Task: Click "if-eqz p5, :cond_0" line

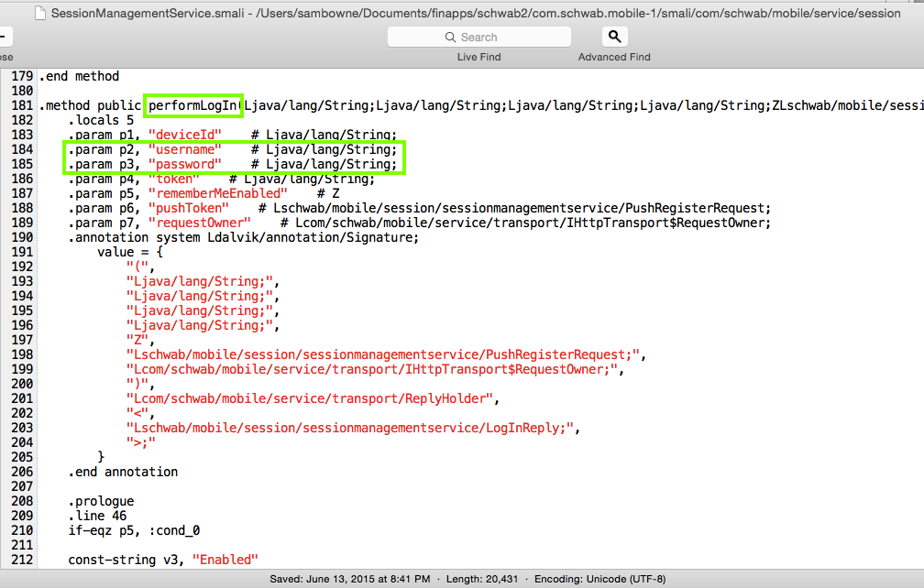Action: [x=135, y=531]
